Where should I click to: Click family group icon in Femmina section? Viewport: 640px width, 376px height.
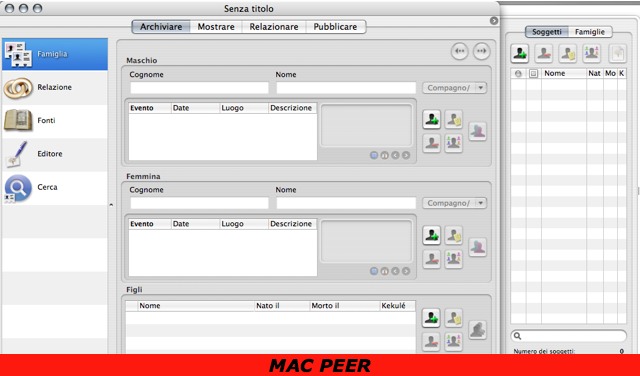[453, 259]
